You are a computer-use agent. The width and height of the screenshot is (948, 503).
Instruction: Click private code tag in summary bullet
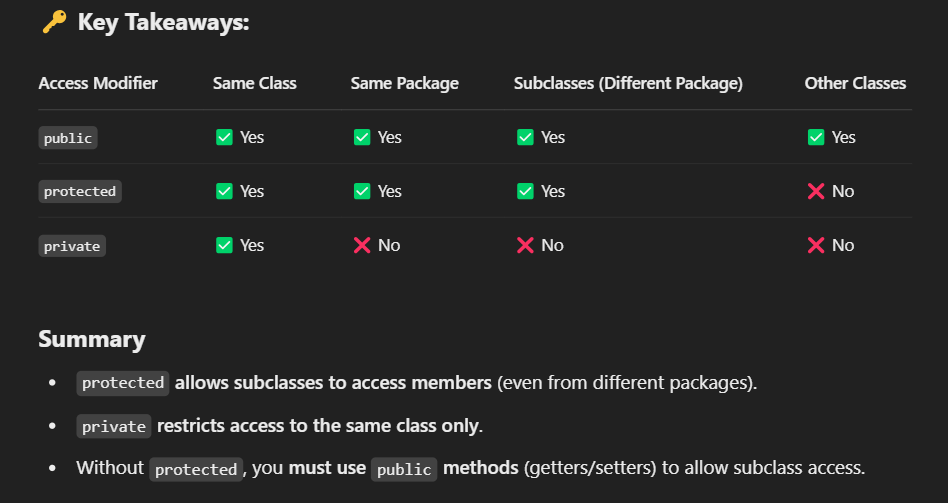click(114, 426)
